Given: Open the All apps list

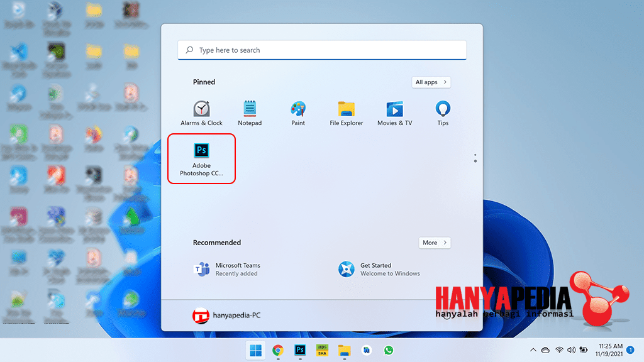Looking at the screenshot, I should [x=431, y=82].
